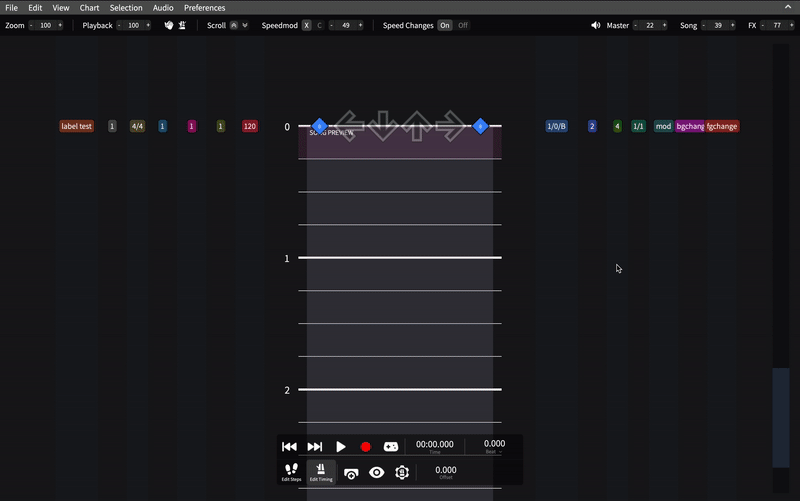This screenshot has height=501, width=800.
Task: Open playtest mode via the gamepad icon
Action: (391, 447)
